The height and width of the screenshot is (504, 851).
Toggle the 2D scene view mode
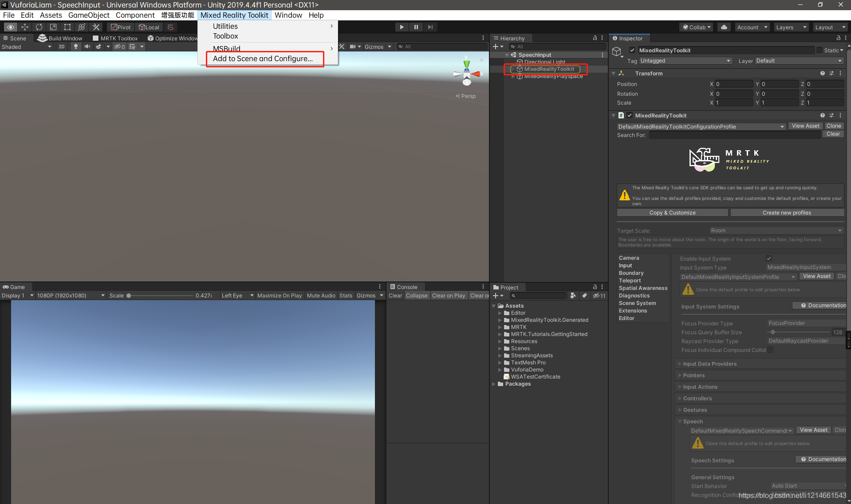[x=62, y=47]
